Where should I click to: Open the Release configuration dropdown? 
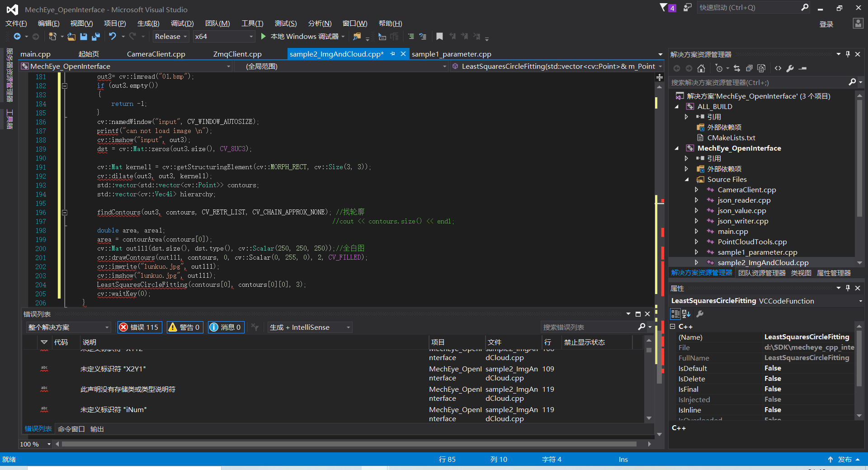point(170,37)
